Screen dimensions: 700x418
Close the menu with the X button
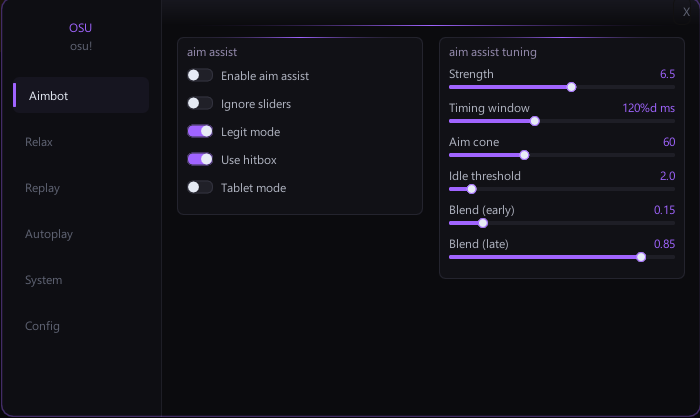click(686, 12)
